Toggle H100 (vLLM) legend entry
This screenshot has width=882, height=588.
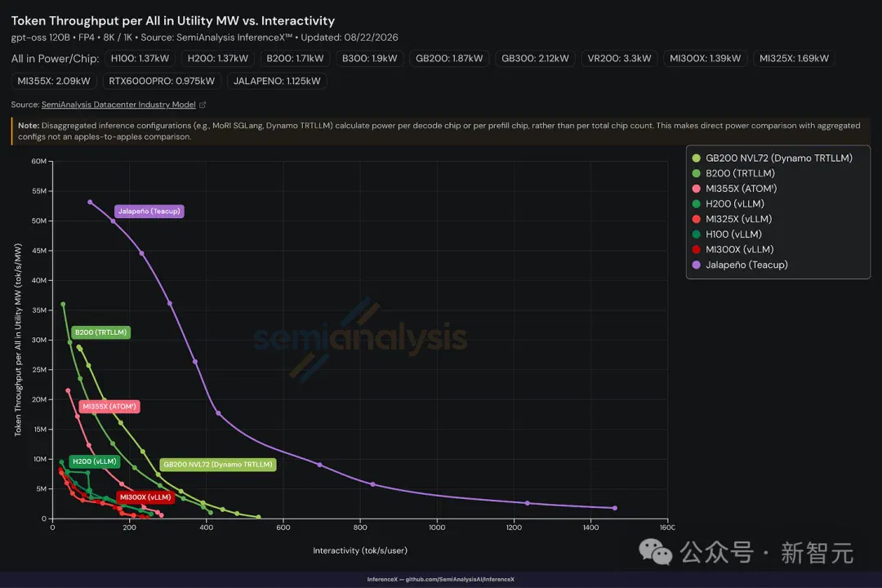727,234
